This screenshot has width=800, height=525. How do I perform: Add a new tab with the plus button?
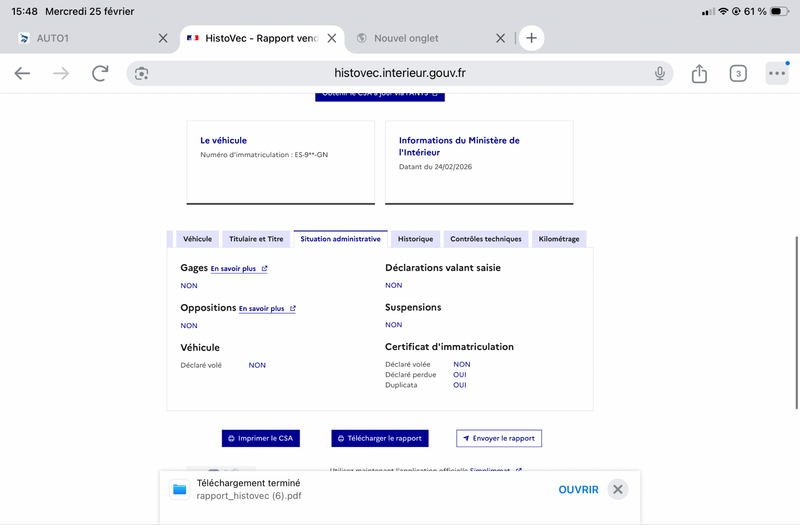[x=531, y=38]
